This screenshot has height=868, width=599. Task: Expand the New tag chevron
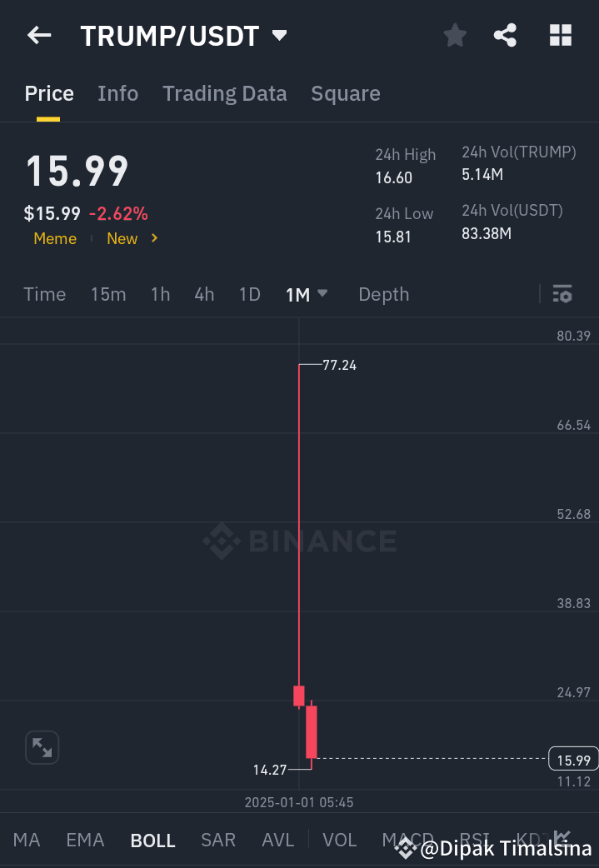point(153,238)
